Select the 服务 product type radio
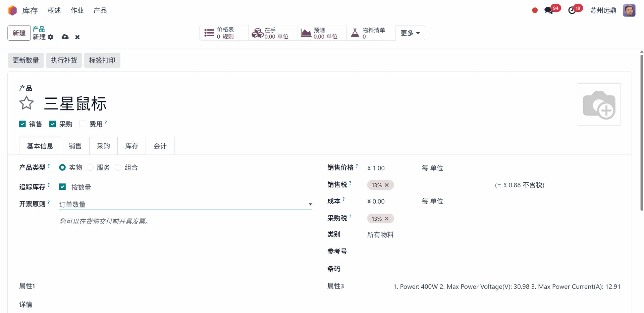Viewport: 644px width, 313px height. click(x=90, y=168)
